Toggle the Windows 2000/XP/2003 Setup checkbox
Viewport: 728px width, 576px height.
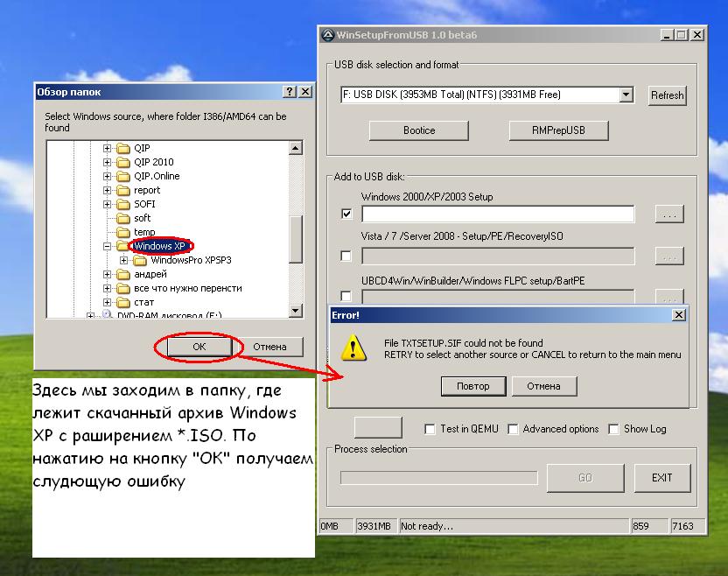346,214
